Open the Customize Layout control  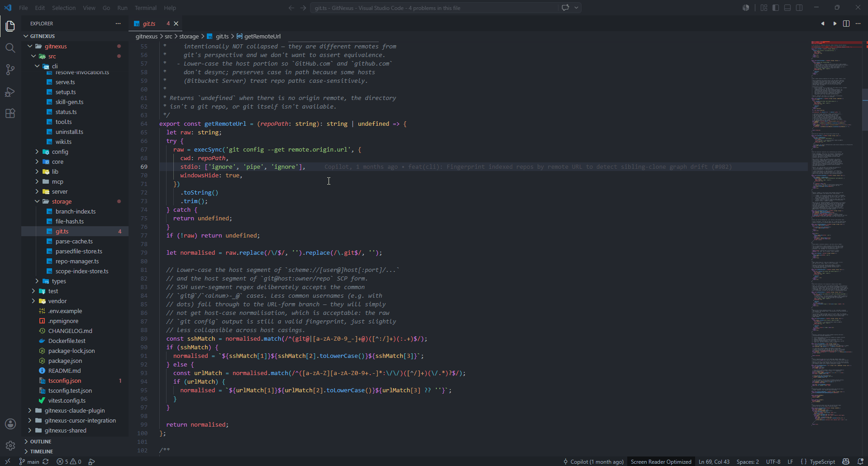coord(764,8)
